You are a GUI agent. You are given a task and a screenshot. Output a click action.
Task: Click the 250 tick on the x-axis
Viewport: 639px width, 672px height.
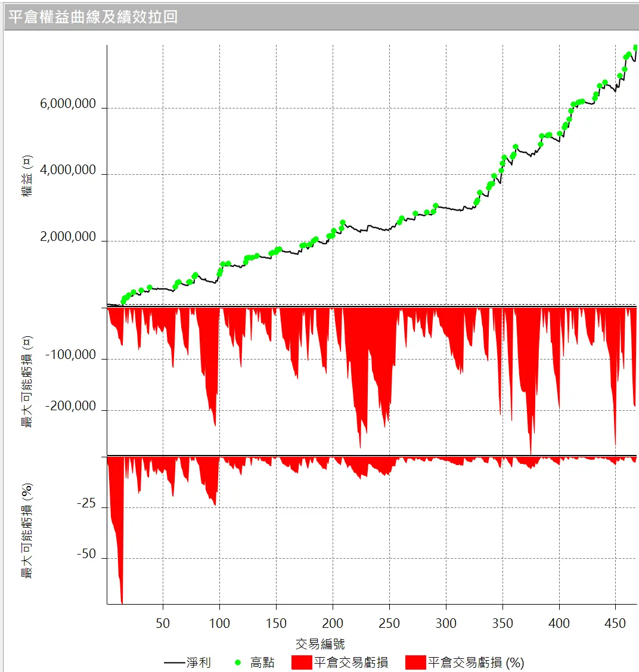389,624
